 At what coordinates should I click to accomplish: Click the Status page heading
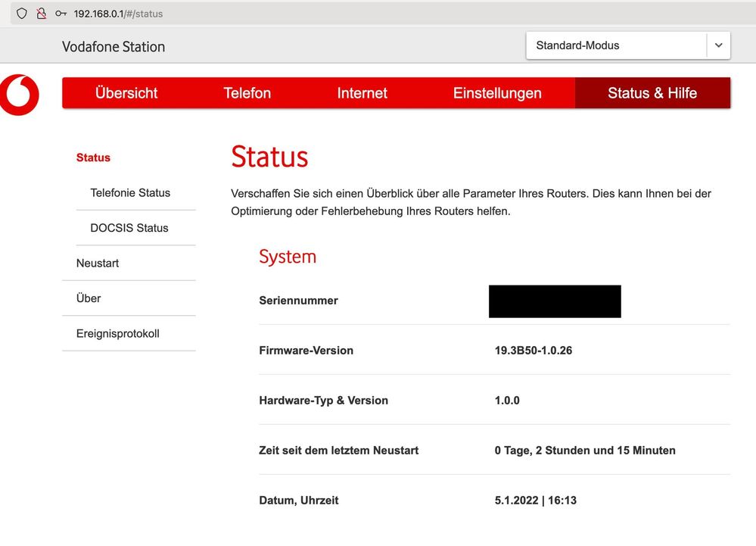tap(269, 157)
